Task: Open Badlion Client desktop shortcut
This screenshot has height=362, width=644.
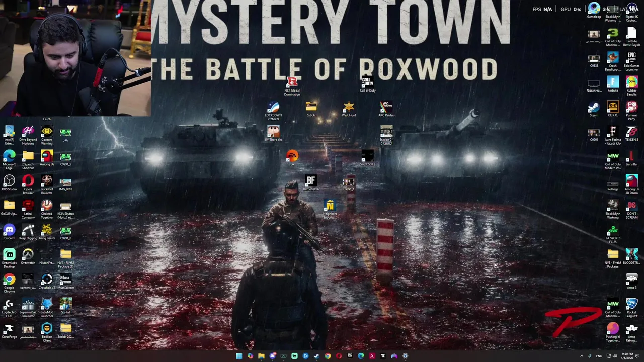Action: click(47, 332)
